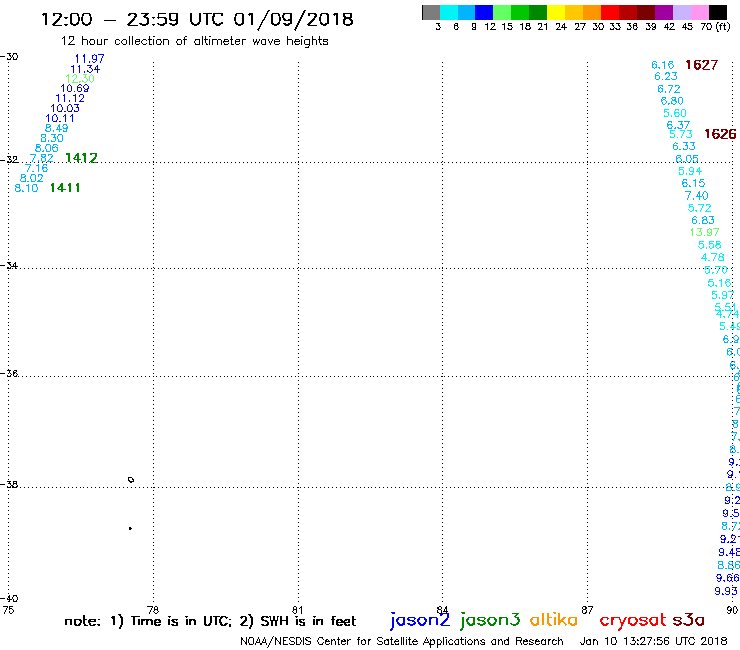Pick the bright red swatch in the color scale

tap(610, 13)
